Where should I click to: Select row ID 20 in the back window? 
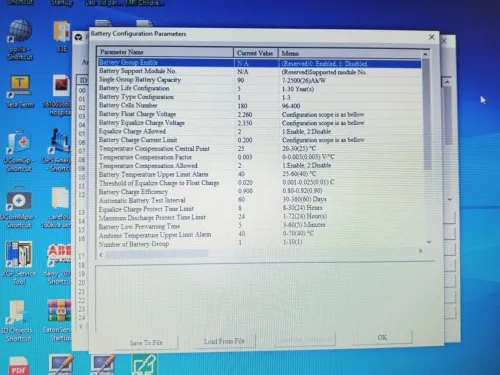(82, 282)
